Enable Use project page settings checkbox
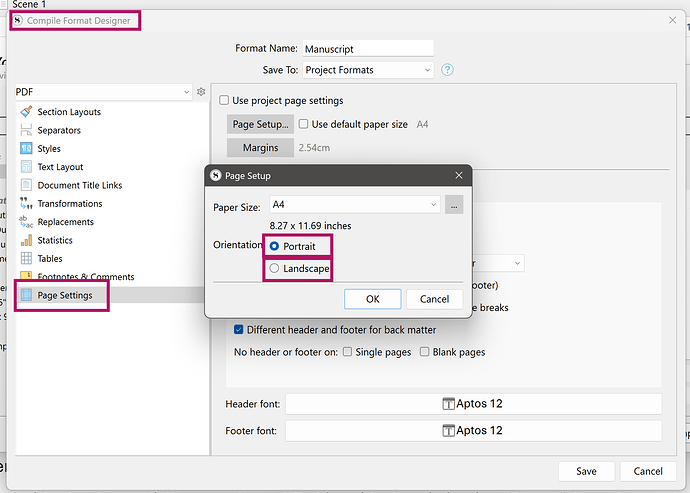The height and width of the screenshot is (493, 690). click(224, 100)
